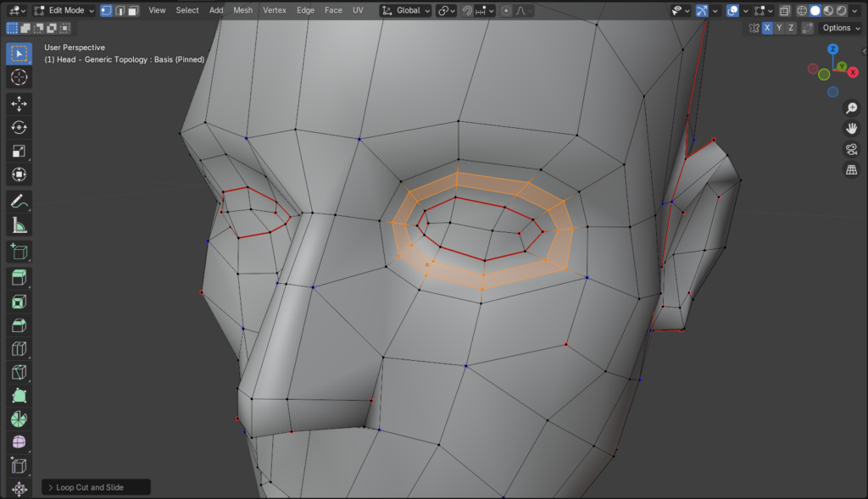Toggle snapping magnet
The image size is (868, 499).
click(x=467, y=10)
